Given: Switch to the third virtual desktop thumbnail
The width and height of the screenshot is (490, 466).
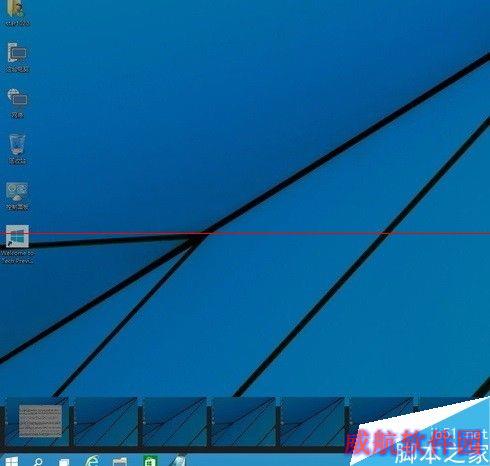Looking at the screenshot, I should click(x=175, y=422).
